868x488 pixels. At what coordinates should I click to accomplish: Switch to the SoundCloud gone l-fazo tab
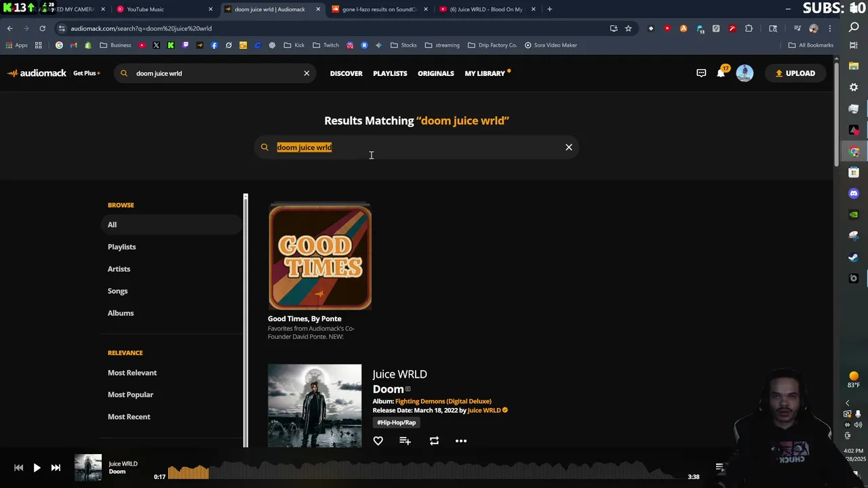378,9
